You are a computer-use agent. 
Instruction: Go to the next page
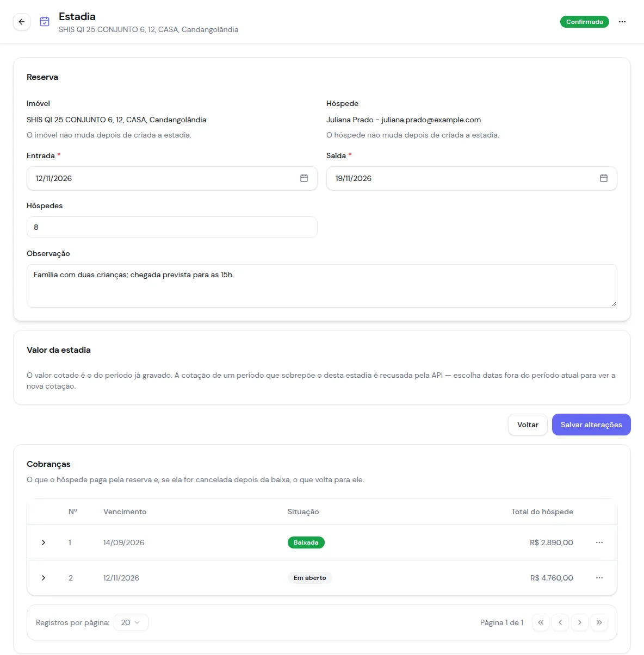click(x=580, y=622)
